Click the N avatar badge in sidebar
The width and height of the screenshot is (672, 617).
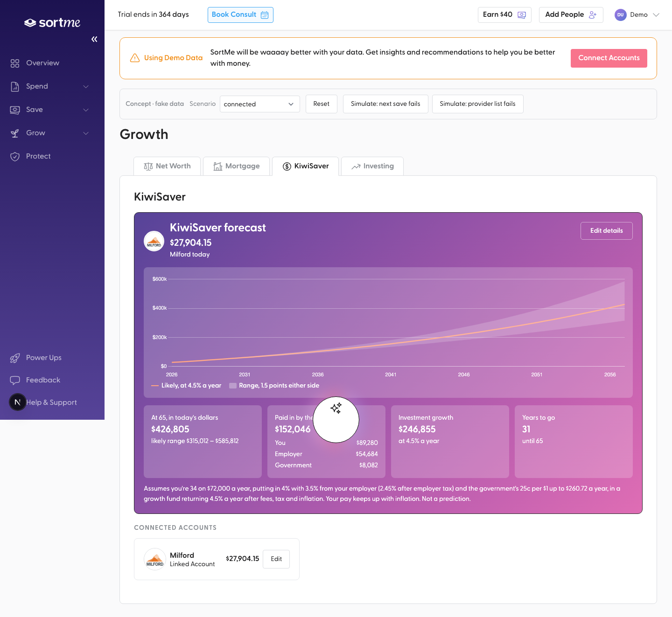(18, 402)
